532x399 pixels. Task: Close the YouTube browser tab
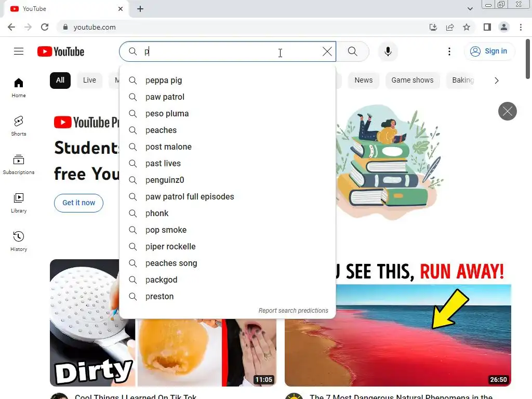121,9
